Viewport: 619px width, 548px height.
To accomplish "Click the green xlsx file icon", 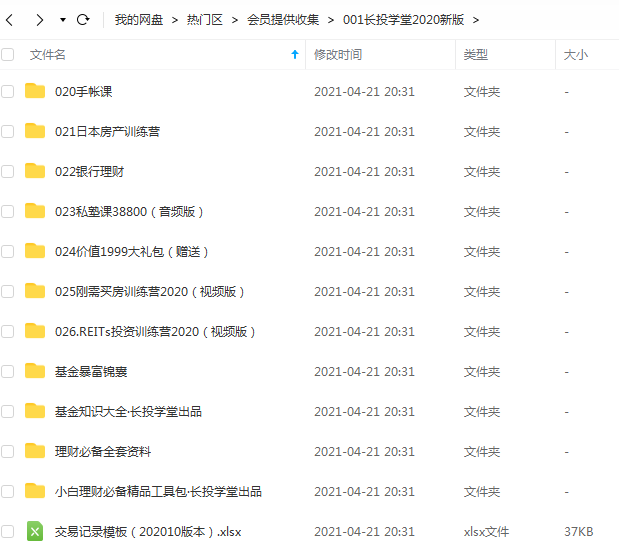I will pyautogui.click(x=35, y=531).
